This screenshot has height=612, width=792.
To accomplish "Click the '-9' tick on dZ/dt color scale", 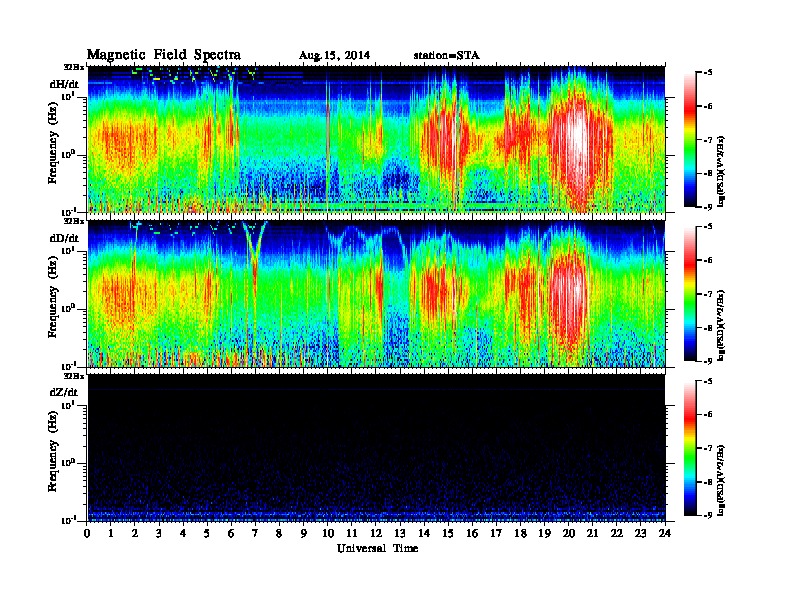I will tap(708, 515).
